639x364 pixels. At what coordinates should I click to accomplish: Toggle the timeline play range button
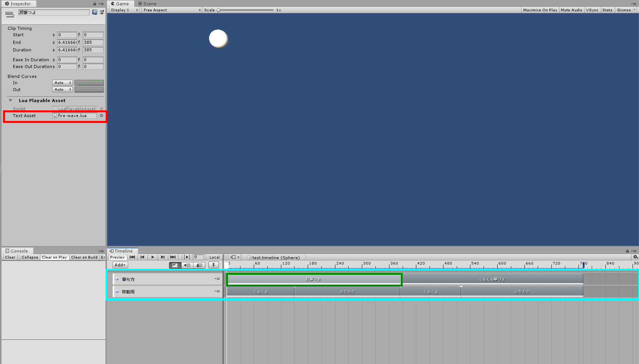click(187, 257)
